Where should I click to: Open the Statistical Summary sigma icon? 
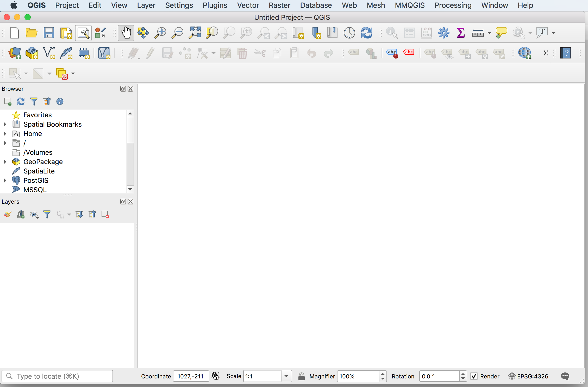(x=461, y=33)
